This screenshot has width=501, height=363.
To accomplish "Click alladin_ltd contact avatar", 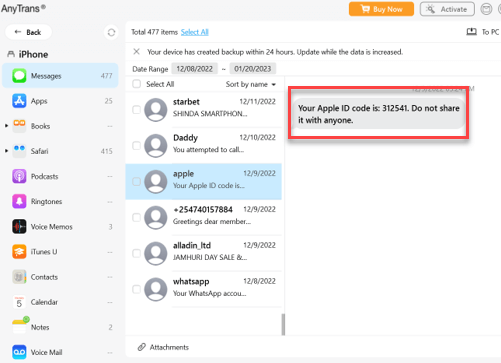I will (156, 253).
